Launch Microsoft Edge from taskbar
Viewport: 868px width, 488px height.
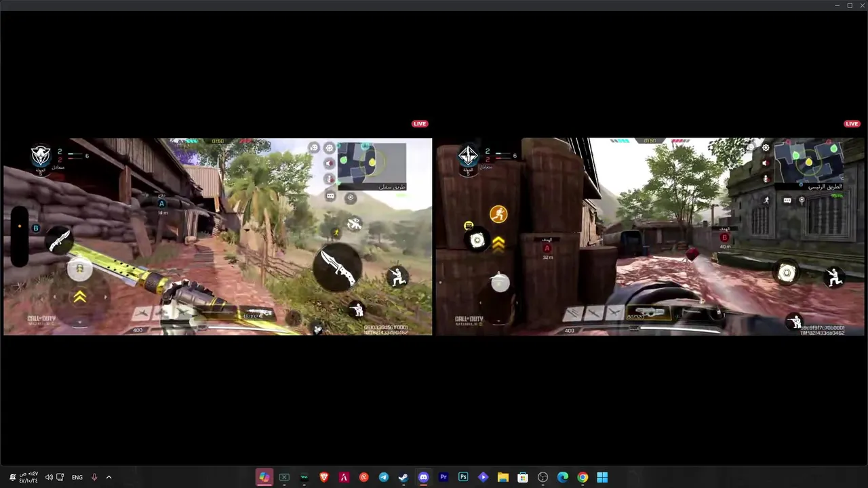point(563,477)
